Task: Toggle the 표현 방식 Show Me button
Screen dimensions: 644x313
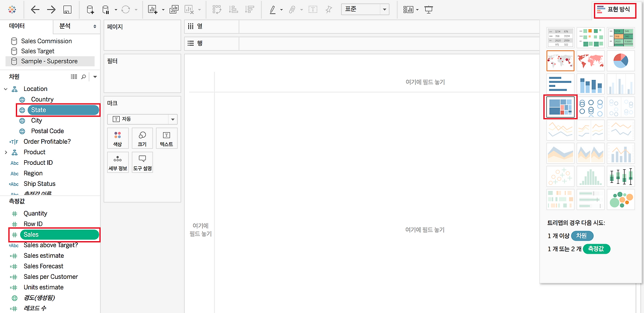Action: click(x=615, y=10)
